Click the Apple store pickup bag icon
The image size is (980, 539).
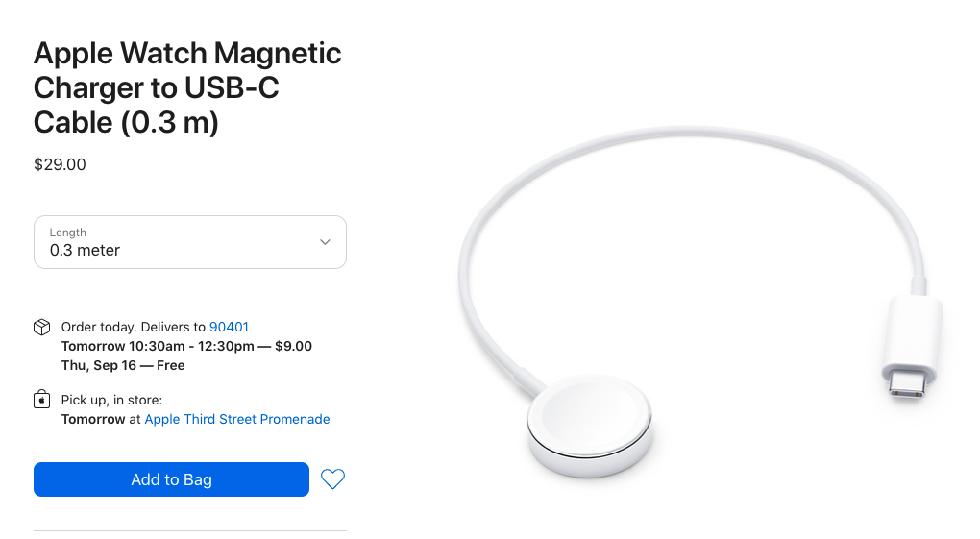pyautogui.click(x=42, y=399)
